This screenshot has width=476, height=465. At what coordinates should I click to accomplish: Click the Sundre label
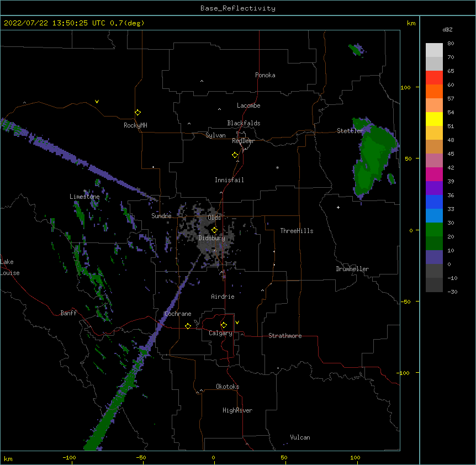(x=161, y=216)
